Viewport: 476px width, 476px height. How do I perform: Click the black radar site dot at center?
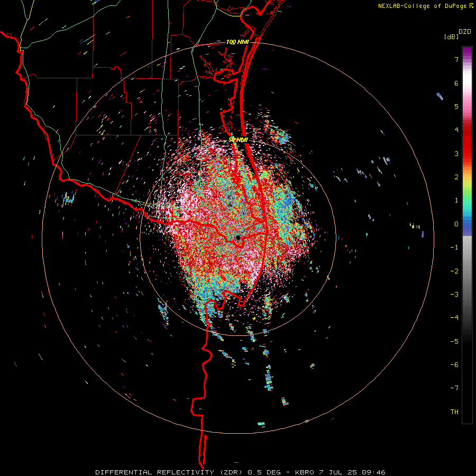(x=238, y=237)
